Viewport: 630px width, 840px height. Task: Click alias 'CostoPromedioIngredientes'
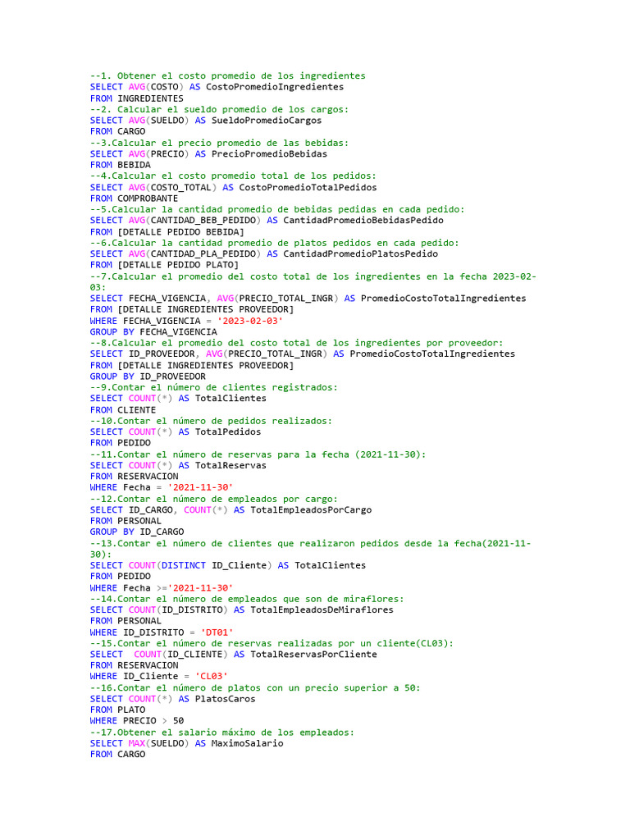275,87
